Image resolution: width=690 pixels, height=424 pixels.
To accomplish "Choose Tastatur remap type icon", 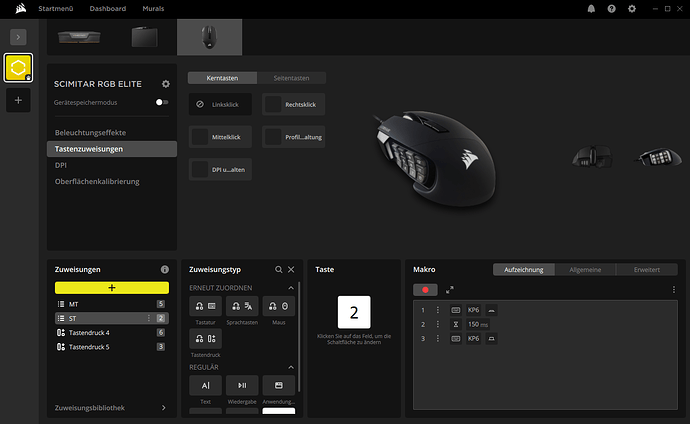I will 206,306.
